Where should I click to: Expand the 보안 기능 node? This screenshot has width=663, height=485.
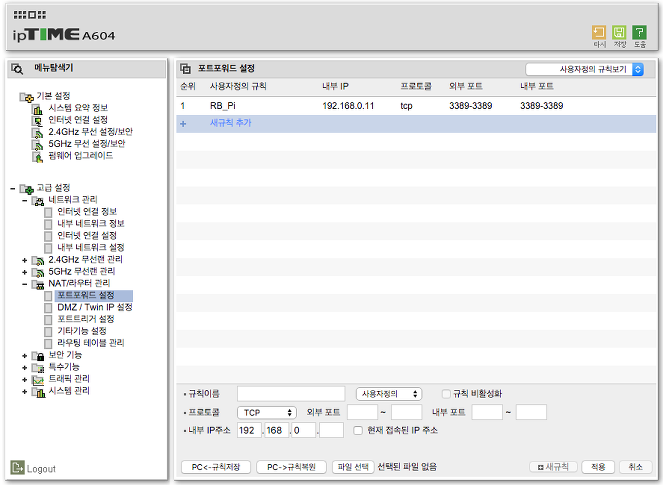pyautogui.click(x=25, y=356)
